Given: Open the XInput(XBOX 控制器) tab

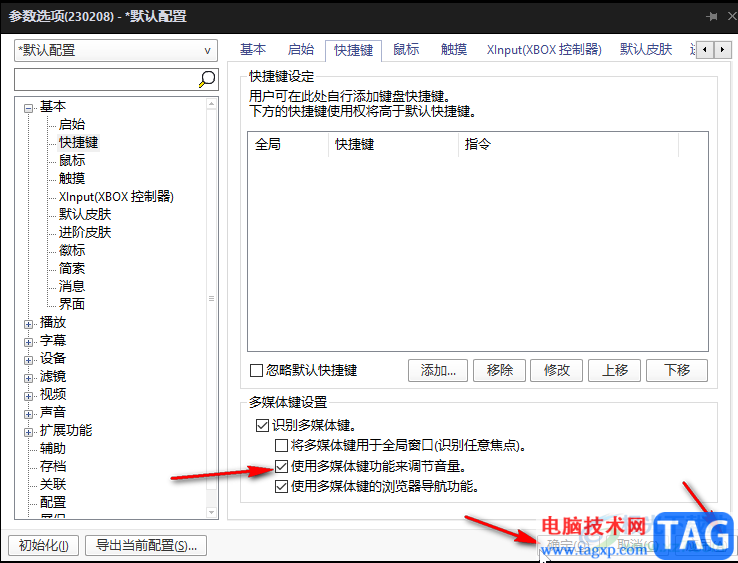Looking at the screenshot, I should coord(544,49).
